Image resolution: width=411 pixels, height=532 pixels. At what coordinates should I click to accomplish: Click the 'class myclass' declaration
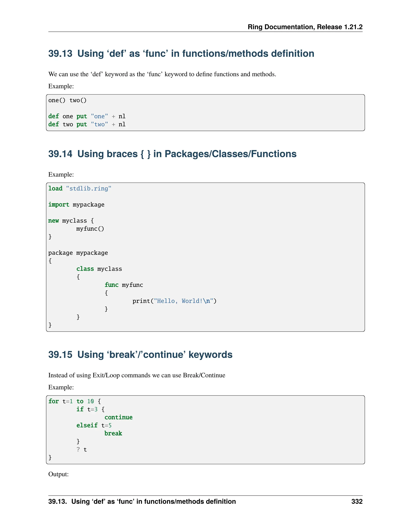[x=99, y=269]
